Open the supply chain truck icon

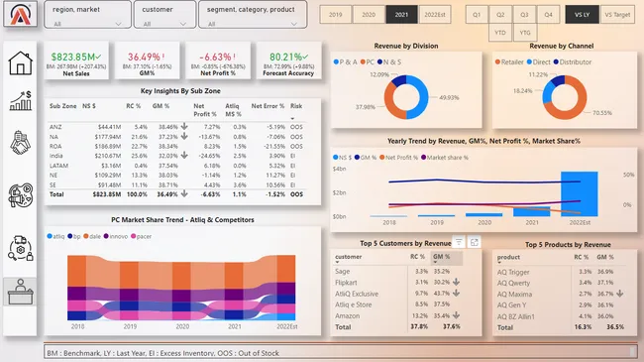(x=20, y=248)
